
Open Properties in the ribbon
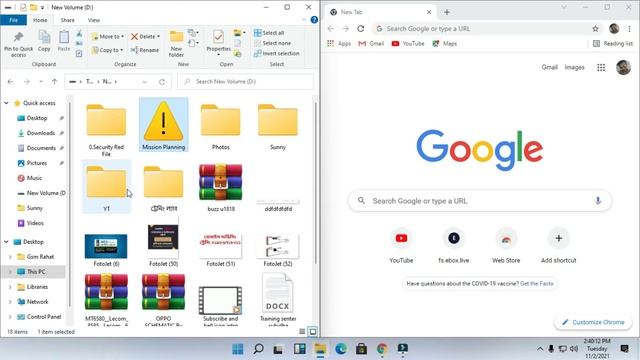218,43
